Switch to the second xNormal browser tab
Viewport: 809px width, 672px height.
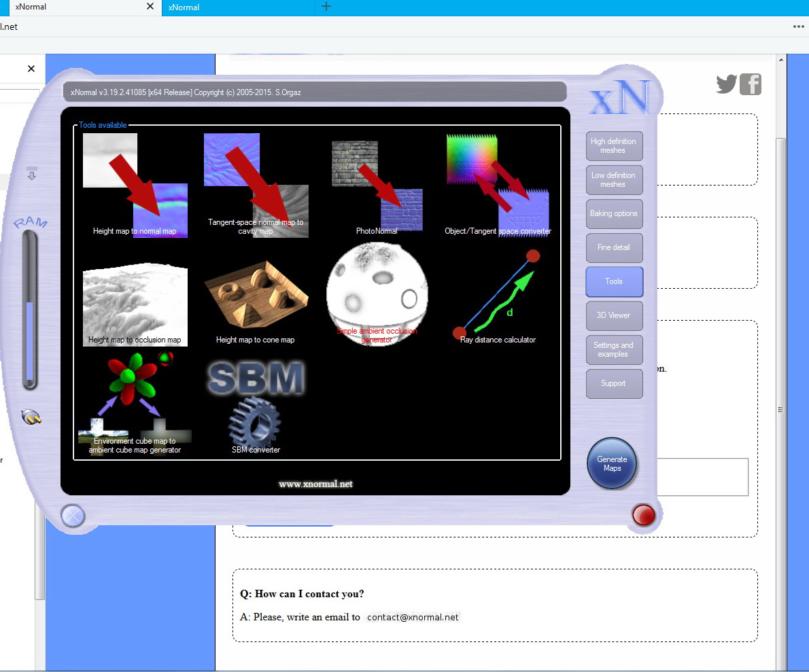pyautogui.click(x=239, y=7)
